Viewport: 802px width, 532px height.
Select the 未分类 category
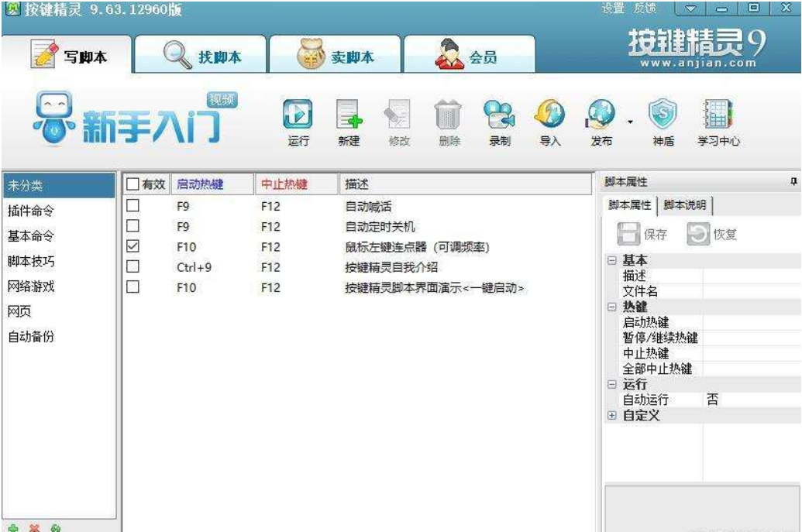coord(59,185)
